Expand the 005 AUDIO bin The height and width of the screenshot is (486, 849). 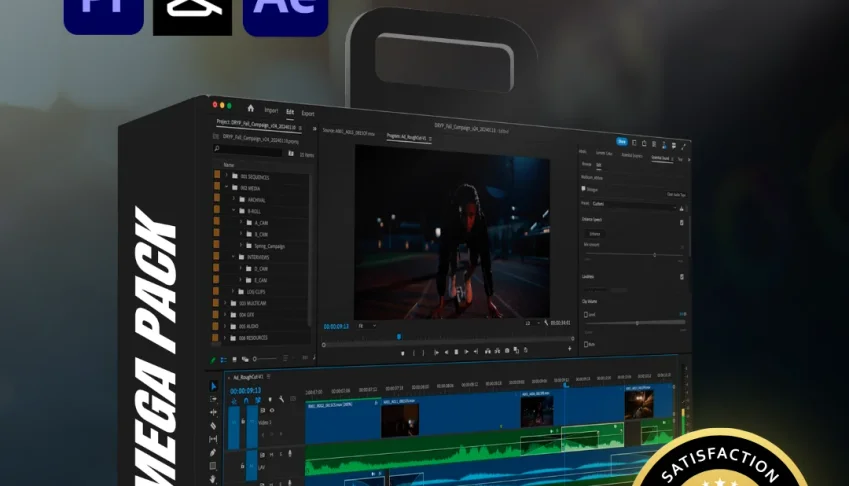[x=225, y=326]
